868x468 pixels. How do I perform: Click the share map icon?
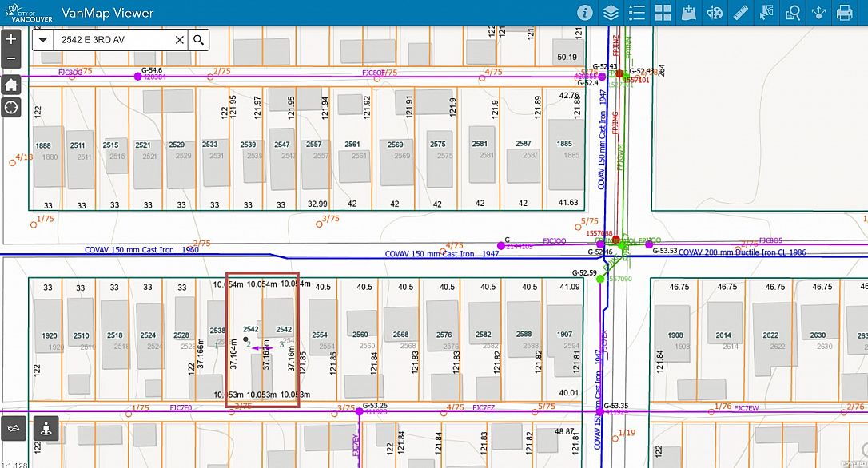(818, 13)
